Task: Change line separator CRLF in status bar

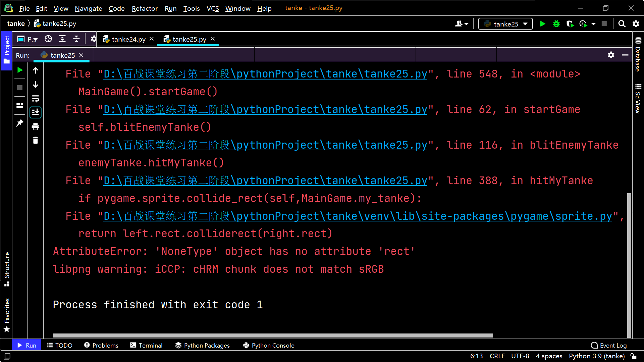Action: pyautogui.click(x=497, y=356)
